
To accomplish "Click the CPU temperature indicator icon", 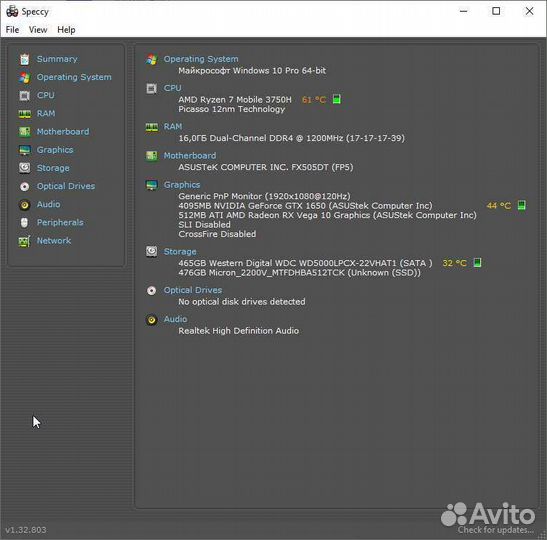I will click(x=336, y=99).
